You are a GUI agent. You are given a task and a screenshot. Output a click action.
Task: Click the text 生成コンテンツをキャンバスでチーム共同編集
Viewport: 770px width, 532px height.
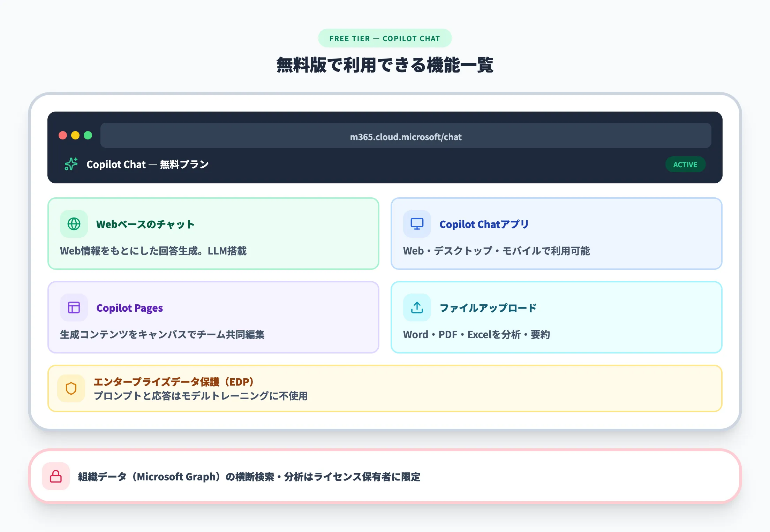tap(162, 334)
